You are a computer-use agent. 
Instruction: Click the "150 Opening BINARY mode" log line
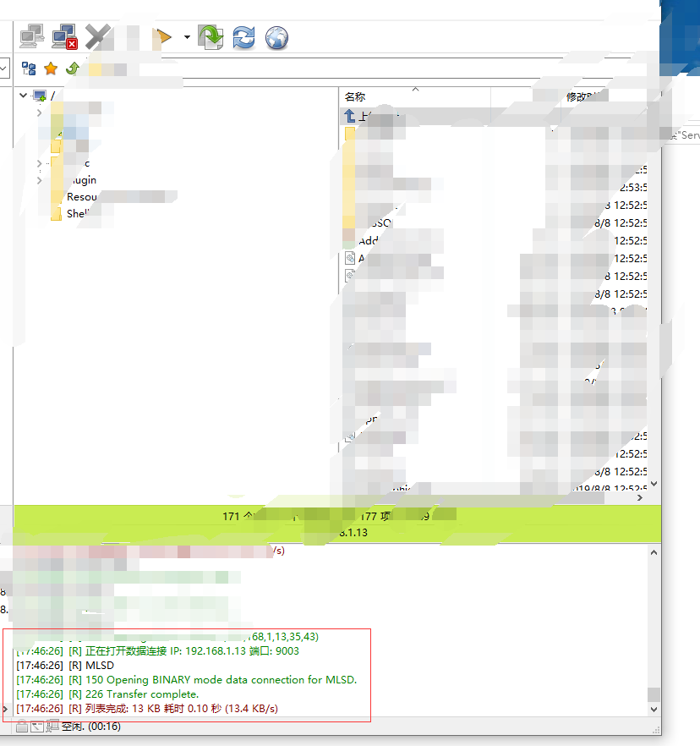[x=186, y=680]
